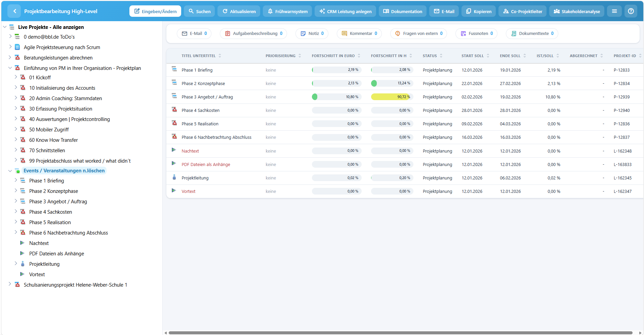Screen dimensions: 644x335
Task: Select the Nachtext row title link
Action: coord(190,151)
